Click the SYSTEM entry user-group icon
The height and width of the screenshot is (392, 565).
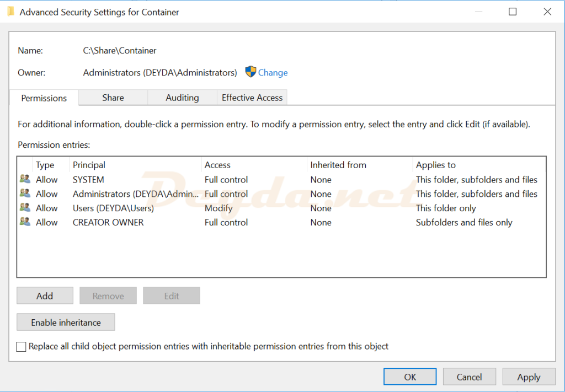(25, 179)
